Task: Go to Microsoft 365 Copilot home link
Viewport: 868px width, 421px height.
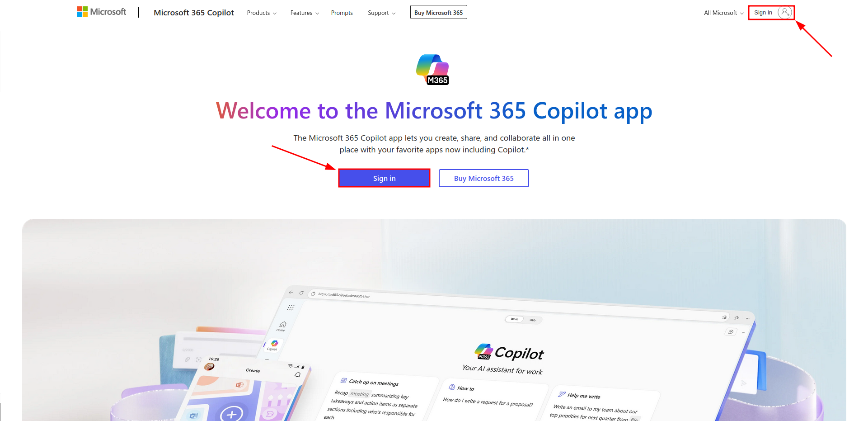Action: pos(194,13)
